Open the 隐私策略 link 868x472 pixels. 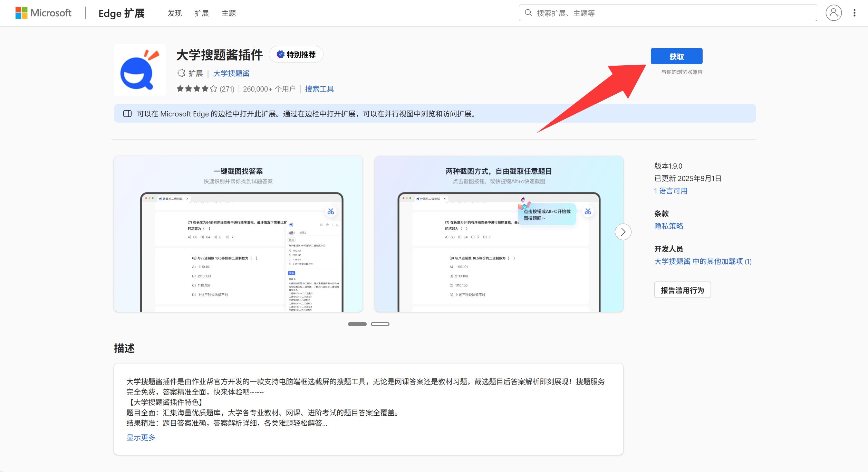[x=668, y=226]
